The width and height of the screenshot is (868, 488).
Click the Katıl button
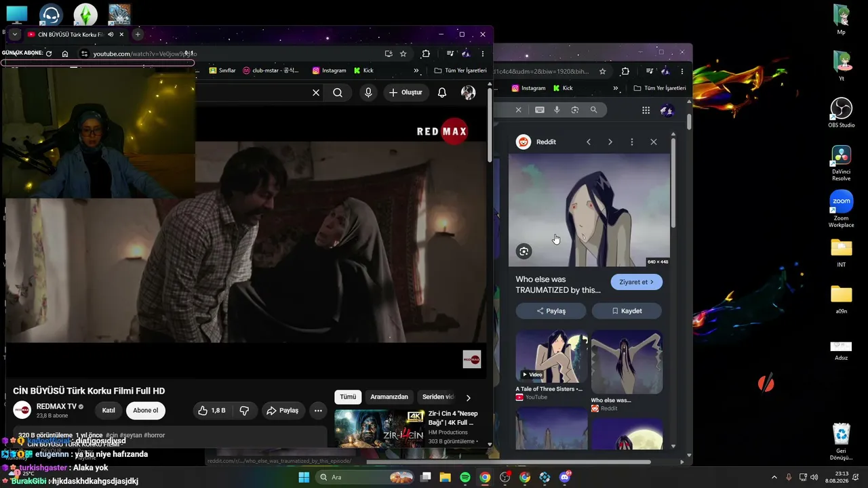coord(108,411)
